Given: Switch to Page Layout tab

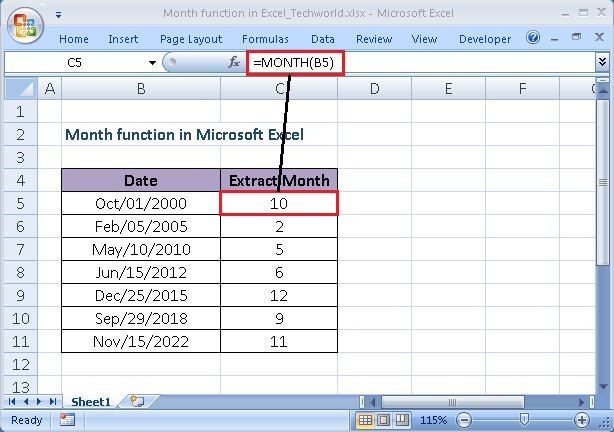Looking at the screenshot, I should tap(191, 39).
